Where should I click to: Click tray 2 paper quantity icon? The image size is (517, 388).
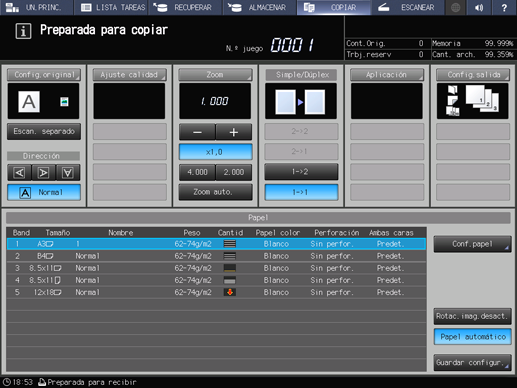[x=230, y=256]
